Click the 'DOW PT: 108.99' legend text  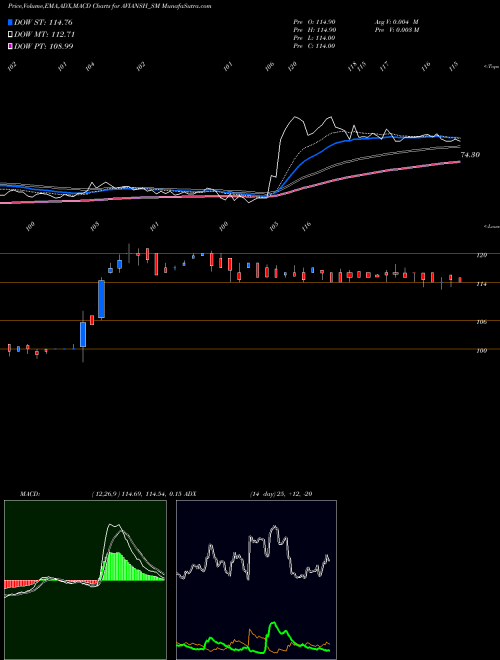[x=44, y=46]
